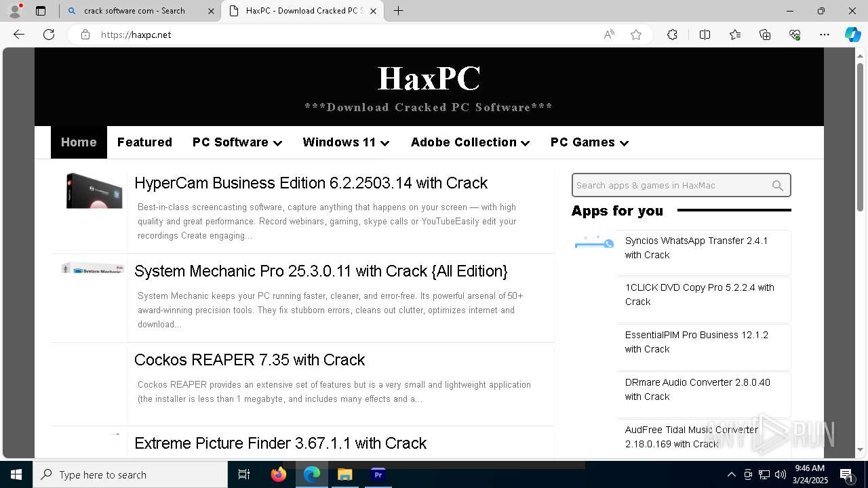Expand the PC Games menu
868x488 pixels.
click(x=589, y=142)
